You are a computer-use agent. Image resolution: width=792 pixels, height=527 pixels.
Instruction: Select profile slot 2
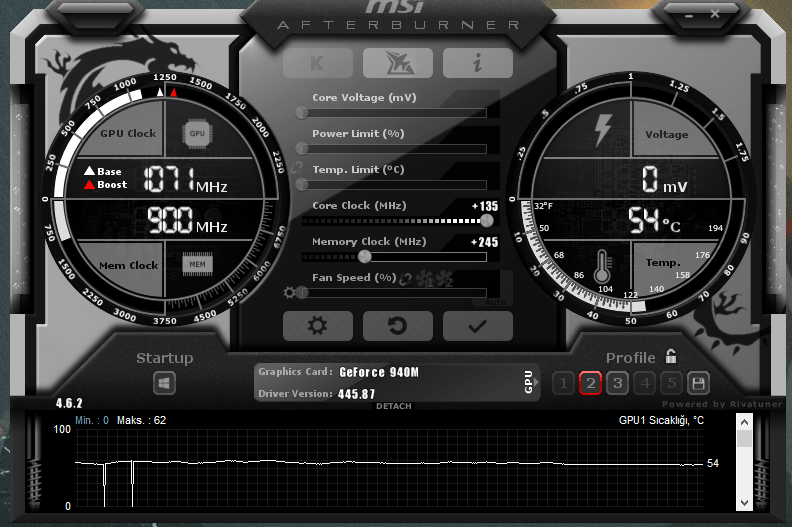click(x=590, y=384)
